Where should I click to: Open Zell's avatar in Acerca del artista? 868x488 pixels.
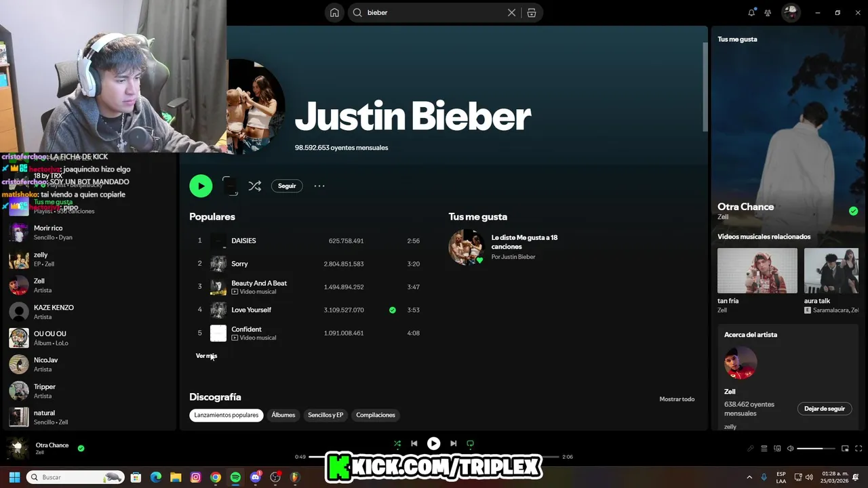tap(741, 363)
